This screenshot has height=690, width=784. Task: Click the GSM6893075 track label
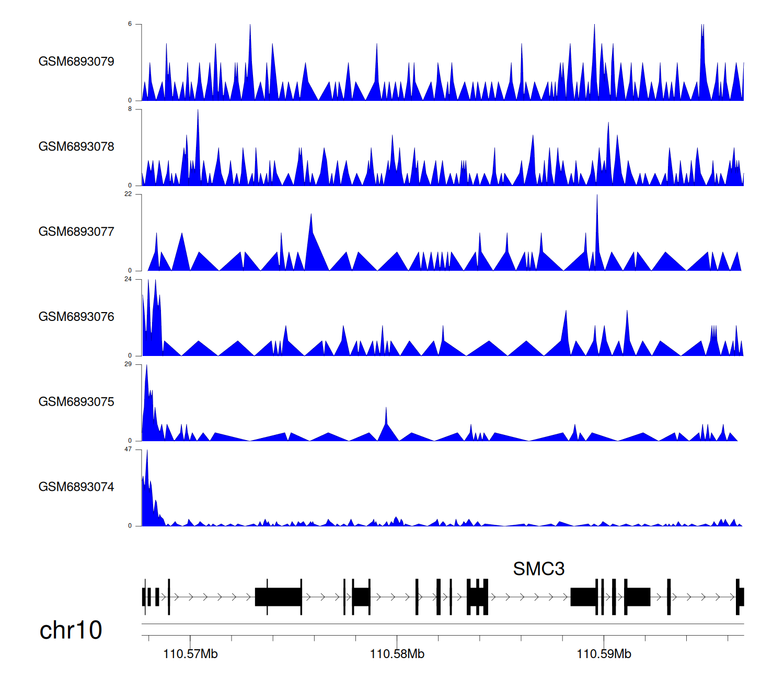click(x=76, y=402)
